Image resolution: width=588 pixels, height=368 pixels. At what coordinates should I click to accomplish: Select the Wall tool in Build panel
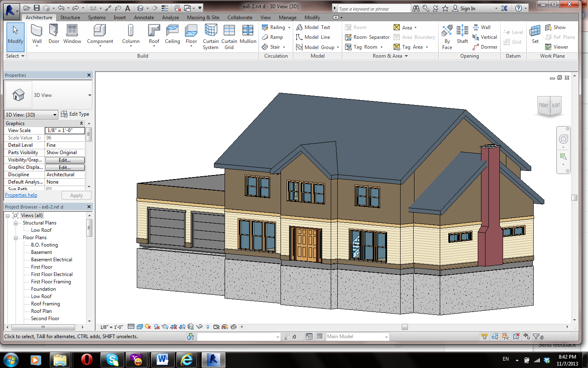[x=37, y=35]
